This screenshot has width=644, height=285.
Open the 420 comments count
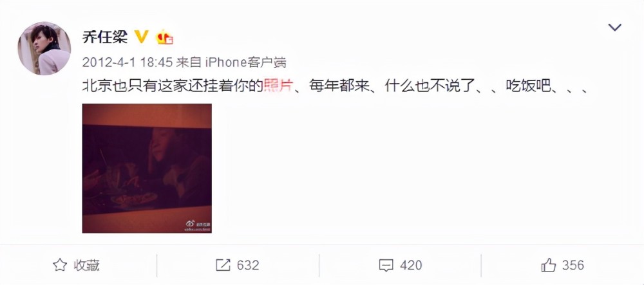(x=411, y=265)
